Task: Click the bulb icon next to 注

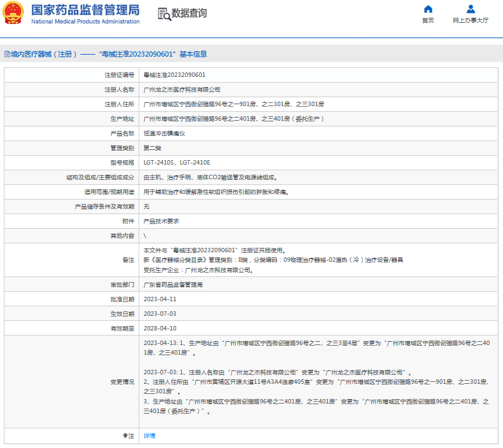Action: [125, 436]
